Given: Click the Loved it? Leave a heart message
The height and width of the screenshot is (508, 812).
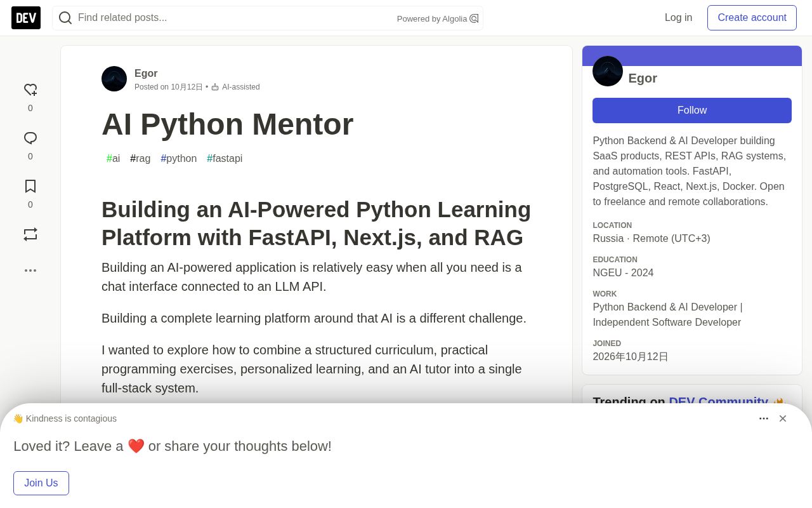Looking at the screenshot, I should (x=173, y=446).
